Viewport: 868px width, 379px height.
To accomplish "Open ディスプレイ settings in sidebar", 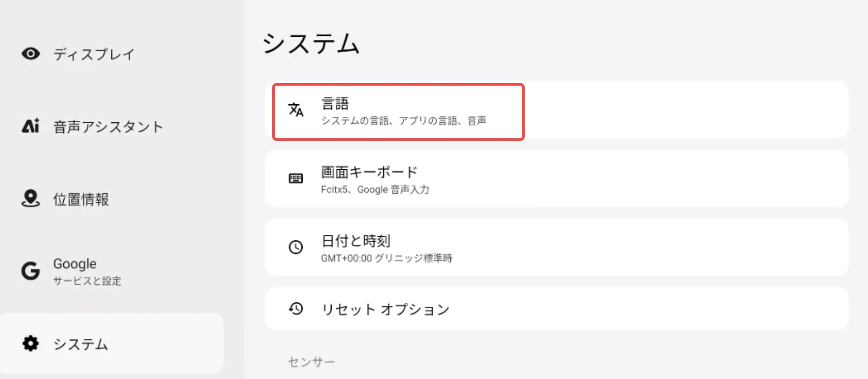I will (x=94, y=54).
